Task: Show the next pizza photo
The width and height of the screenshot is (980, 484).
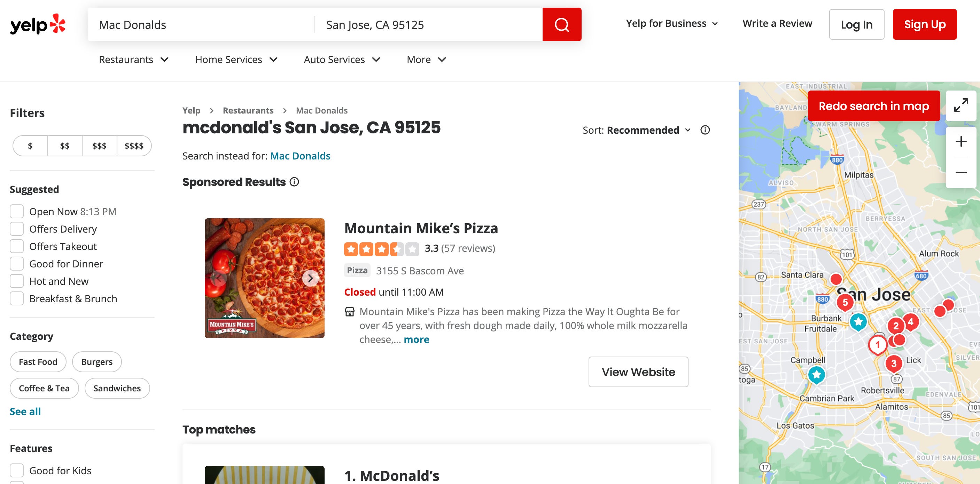Action: 310,278
